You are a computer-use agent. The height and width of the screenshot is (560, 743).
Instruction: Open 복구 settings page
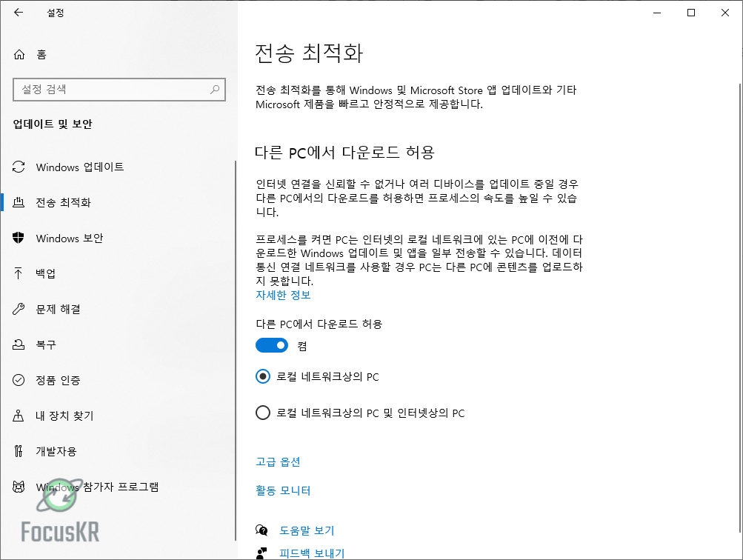point(46,344)
